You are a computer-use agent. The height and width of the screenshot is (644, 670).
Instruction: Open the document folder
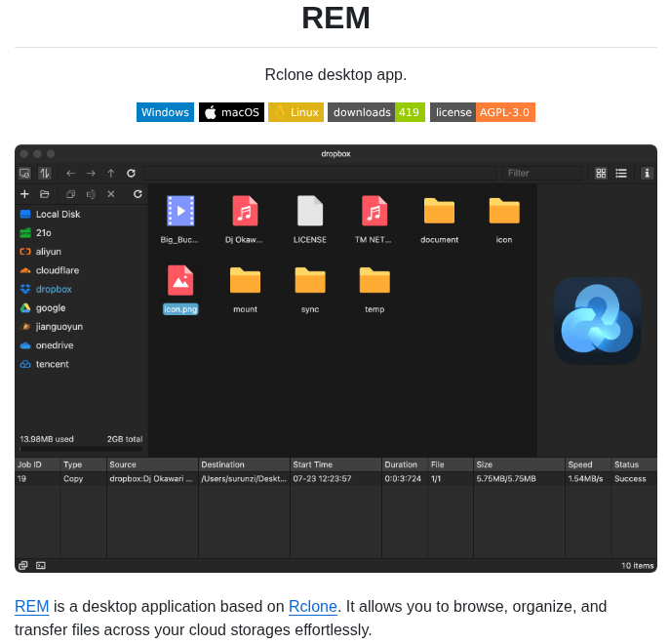[x=439, y=219]
